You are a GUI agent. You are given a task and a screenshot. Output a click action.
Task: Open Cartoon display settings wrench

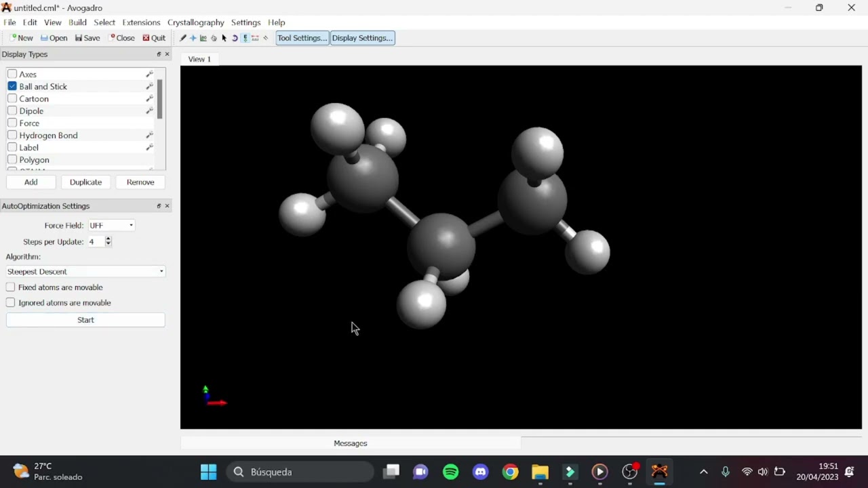click(x=150, y=99)
